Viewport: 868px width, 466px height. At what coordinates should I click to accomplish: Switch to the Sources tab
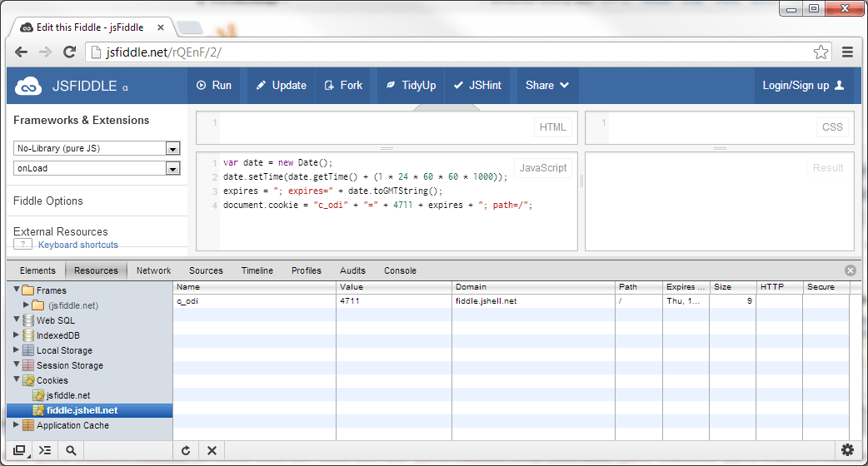[206, 270]
